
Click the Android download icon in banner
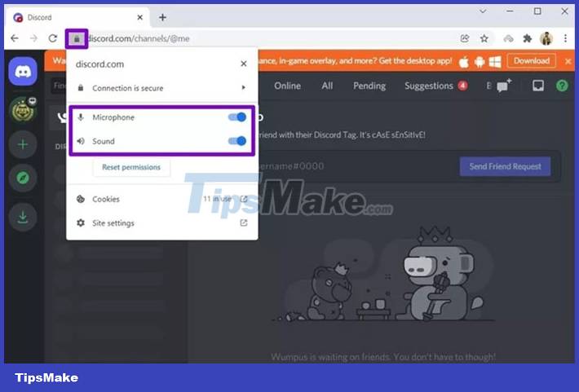pyautogui.click(x=480, y=62)
